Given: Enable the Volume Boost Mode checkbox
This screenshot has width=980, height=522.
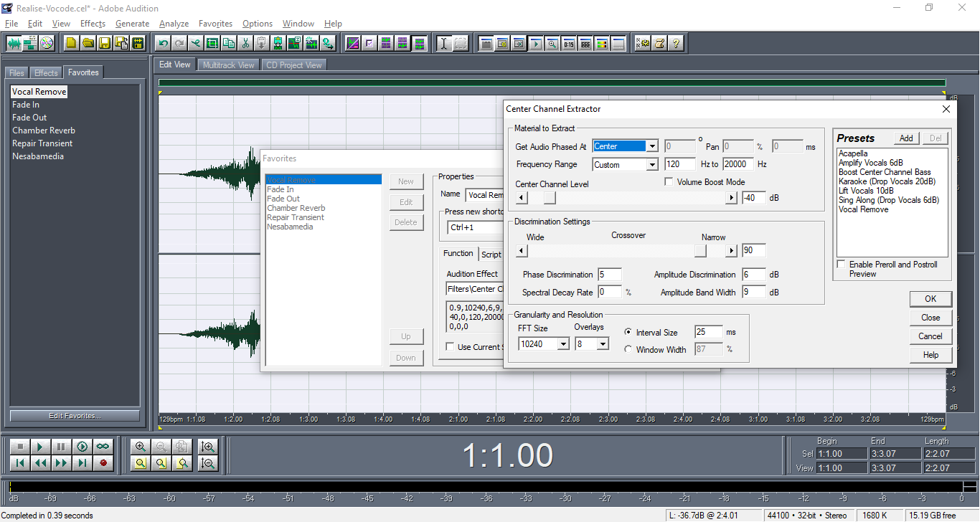Looking at the screenshot, I should tap(669, 182).
